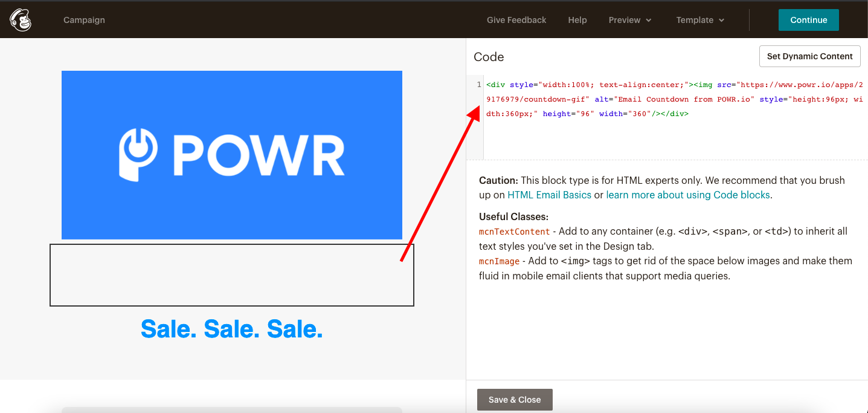868x413 pixels.
Task: Click inside the HTML code editor
Action: [675, 118]
